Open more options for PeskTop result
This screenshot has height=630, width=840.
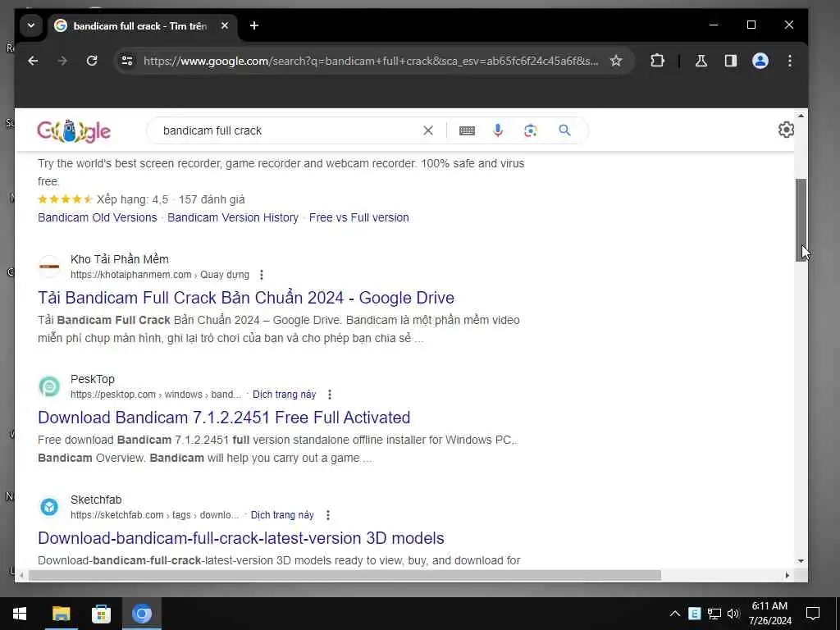click(330, 395)
